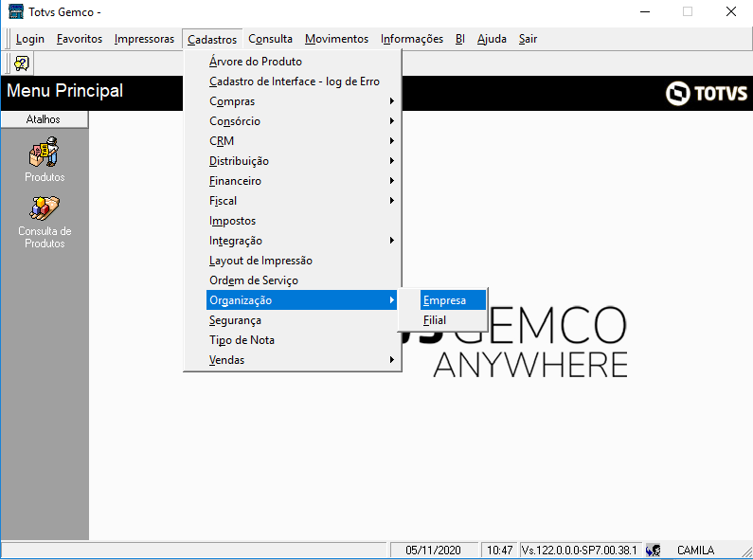753x560 pixels.
Task: Select Cadastro de Interface - log de Erro
Action: click(302, 81)
